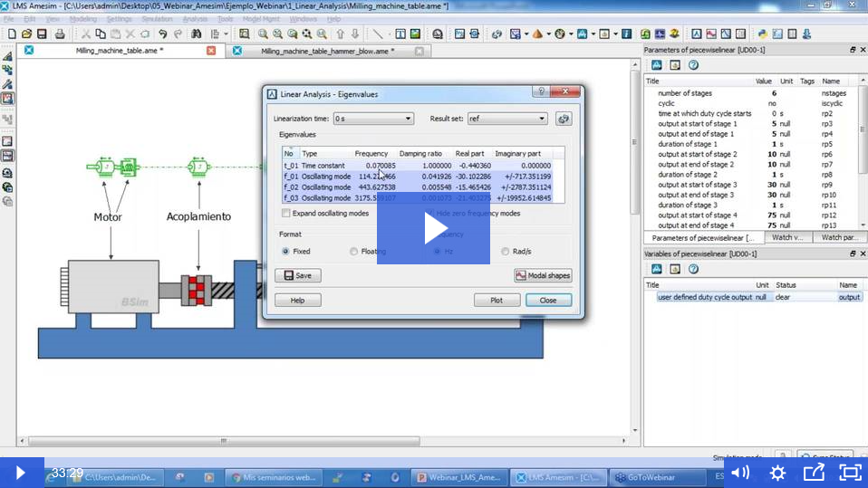Click the Frequency column header
This screenshot has height=488, width=868.
[x=371, y=153]
